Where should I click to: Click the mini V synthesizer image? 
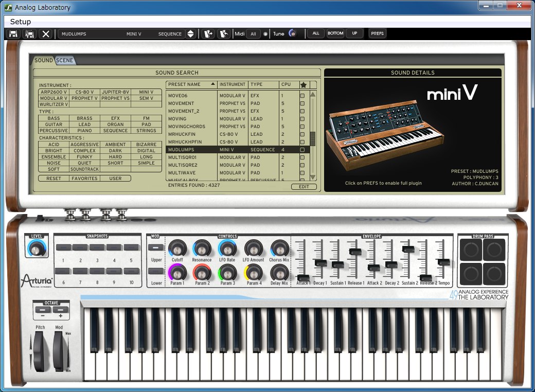pos(385,135)
